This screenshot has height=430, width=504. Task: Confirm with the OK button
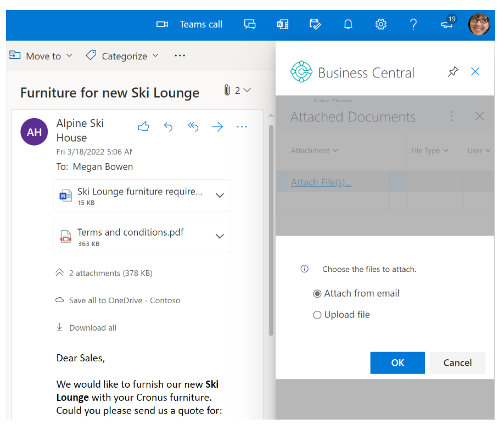coord(397,363)
